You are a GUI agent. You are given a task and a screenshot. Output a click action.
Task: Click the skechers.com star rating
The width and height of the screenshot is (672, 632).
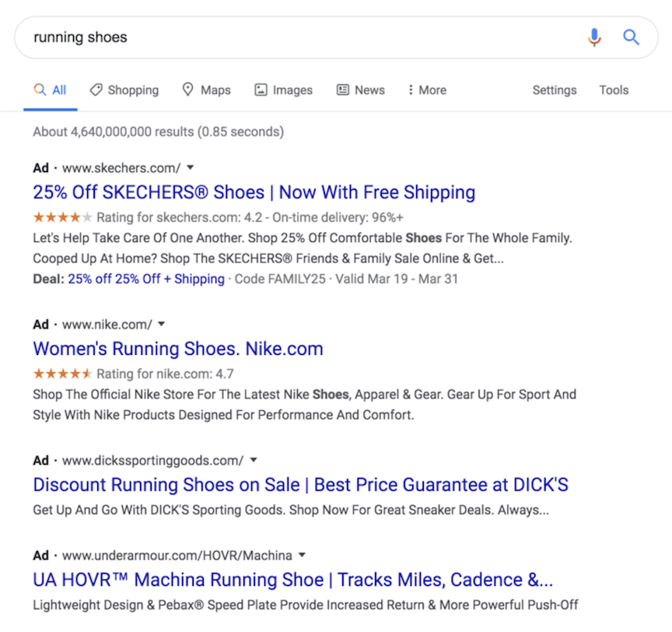pos(62,217)
